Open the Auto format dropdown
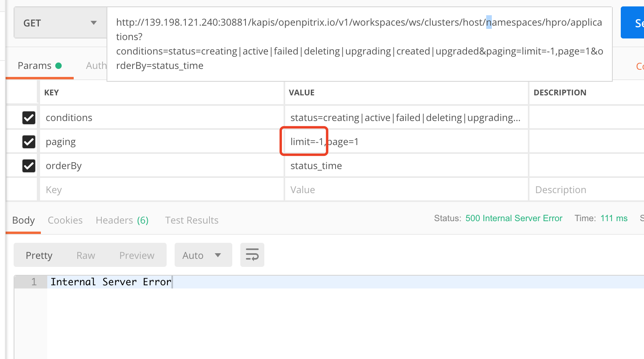 203,255
